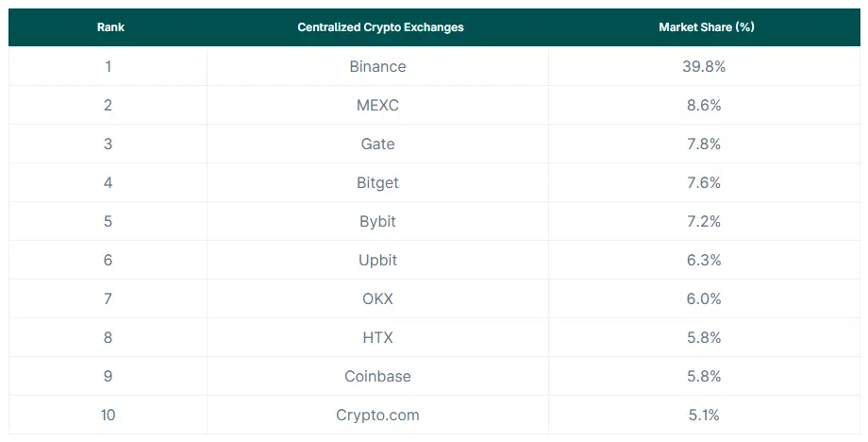Screen dimensions: 868x442
Task: Click the Gate exchange name
Action: 377,144
